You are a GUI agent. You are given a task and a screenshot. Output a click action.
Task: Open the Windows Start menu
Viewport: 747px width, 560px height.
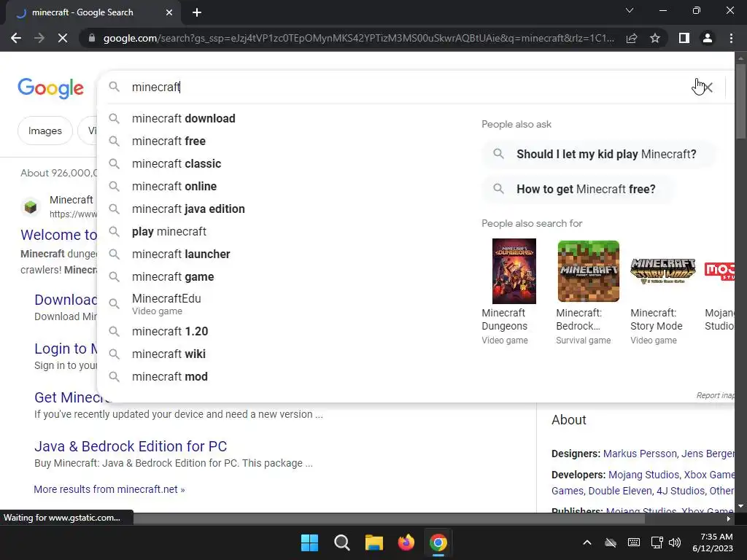[x=309, y=542]
